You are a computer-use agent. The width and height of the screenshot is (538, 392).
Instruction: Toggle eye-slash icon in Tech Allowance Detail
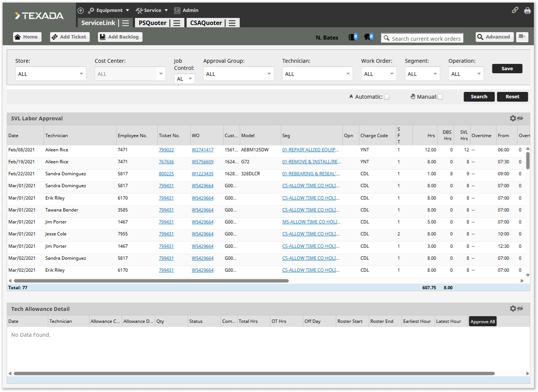click(x=520, y=309)
